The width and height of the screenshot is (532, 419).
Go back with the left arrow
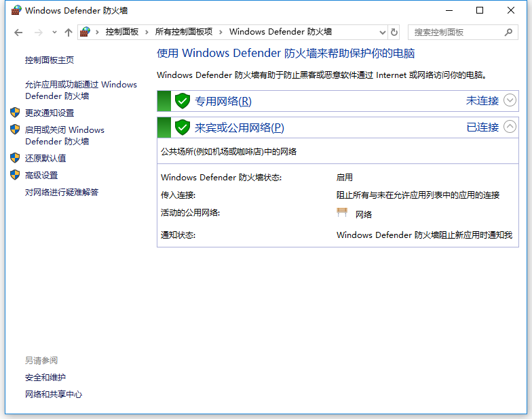[x=18, y=33]
